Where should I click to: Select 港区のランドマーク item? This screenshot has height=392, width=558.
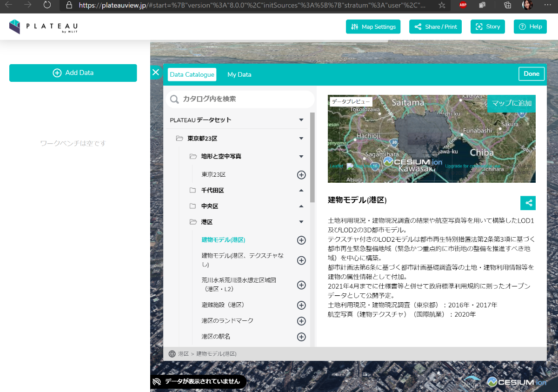tap(227, 321)
